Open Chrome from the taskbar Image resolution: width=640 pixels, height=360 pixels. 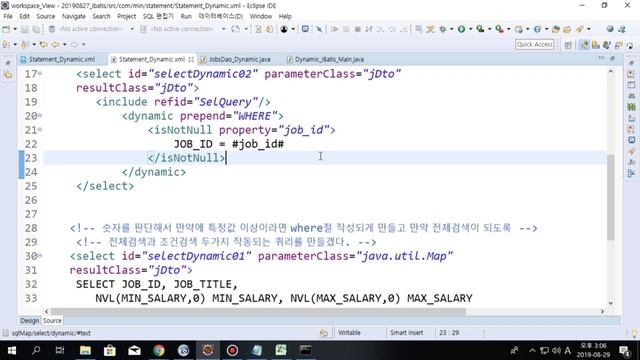click(x=159, y=350)
